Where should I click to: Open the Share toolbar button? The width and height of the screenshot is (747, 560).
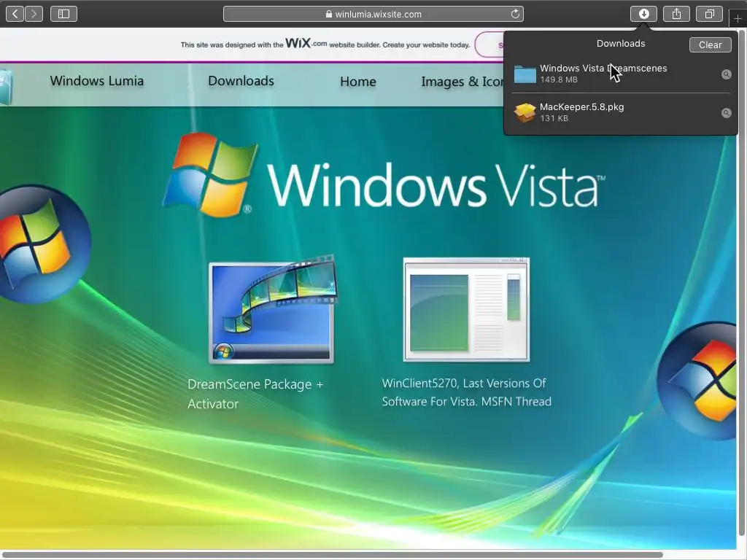pos(676,14)
